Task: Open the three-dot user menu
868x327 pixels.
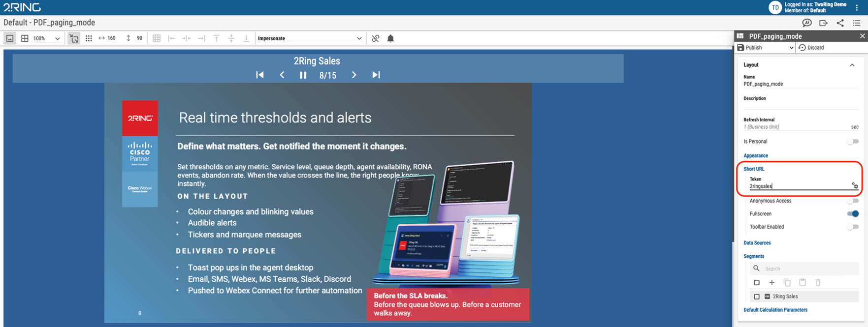Action: tap(857, 7)
